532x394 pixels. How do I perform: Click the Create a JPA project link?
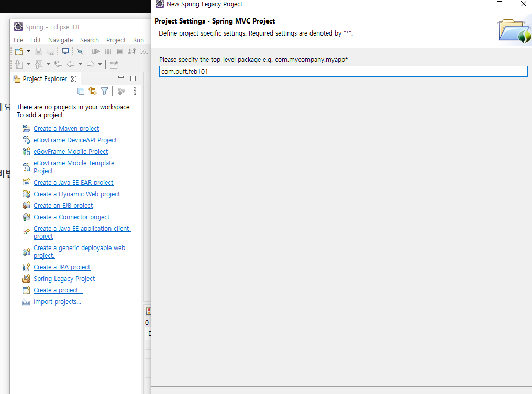(x=62, y=267)
